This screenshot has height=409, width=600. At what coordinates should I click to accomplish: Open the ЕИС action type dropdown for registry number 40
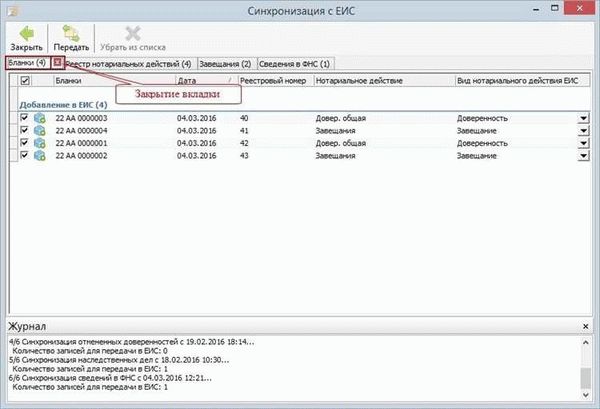[583, 118]
